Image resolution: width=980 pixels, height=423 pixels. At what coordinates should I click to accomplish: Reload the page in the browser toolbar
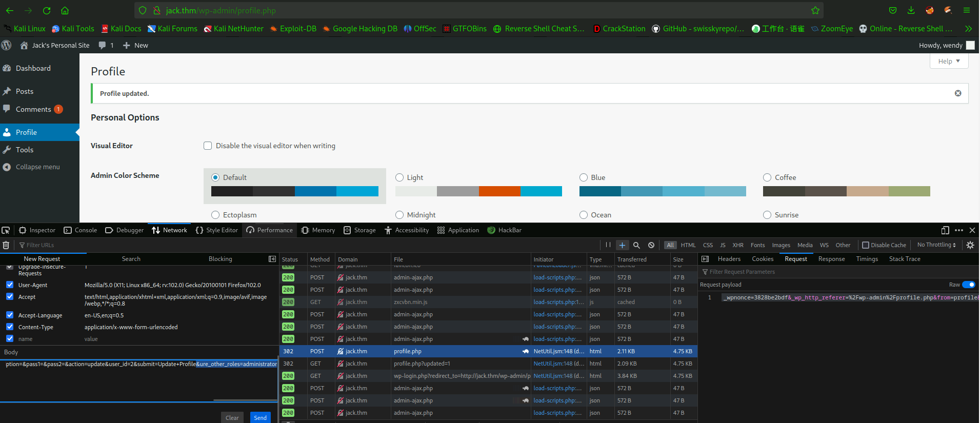pos(47,10)
